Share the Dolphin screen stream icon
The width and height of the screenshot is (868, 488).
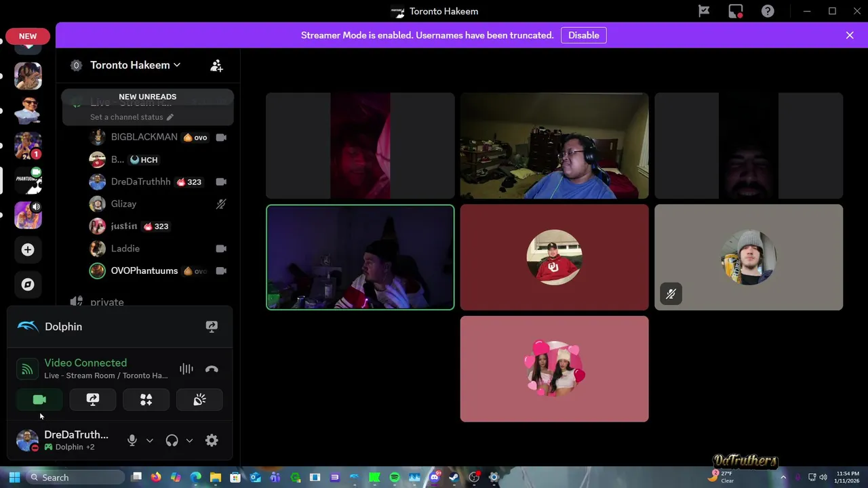(x=212, y=327)
